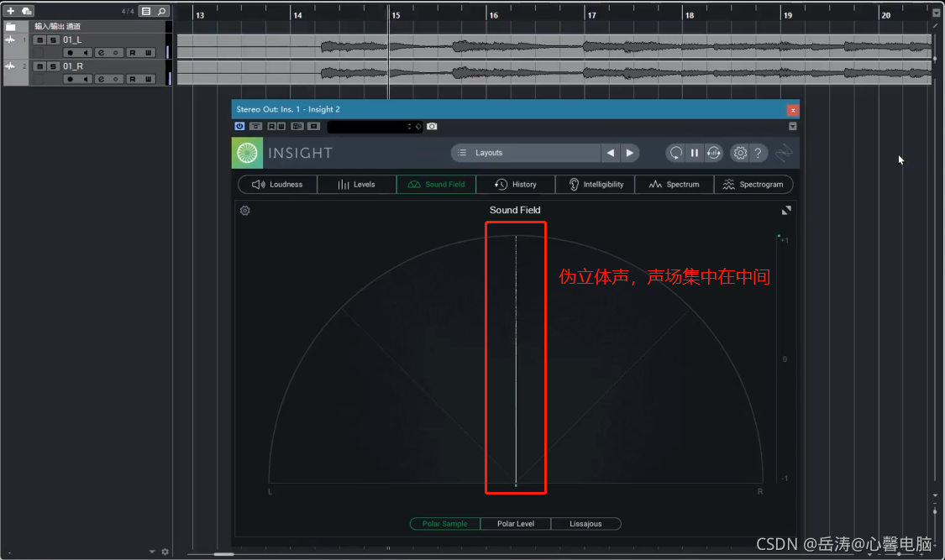945x560 pixels.
Task: Select the Sound Field tab
Action: coord(436,184)
